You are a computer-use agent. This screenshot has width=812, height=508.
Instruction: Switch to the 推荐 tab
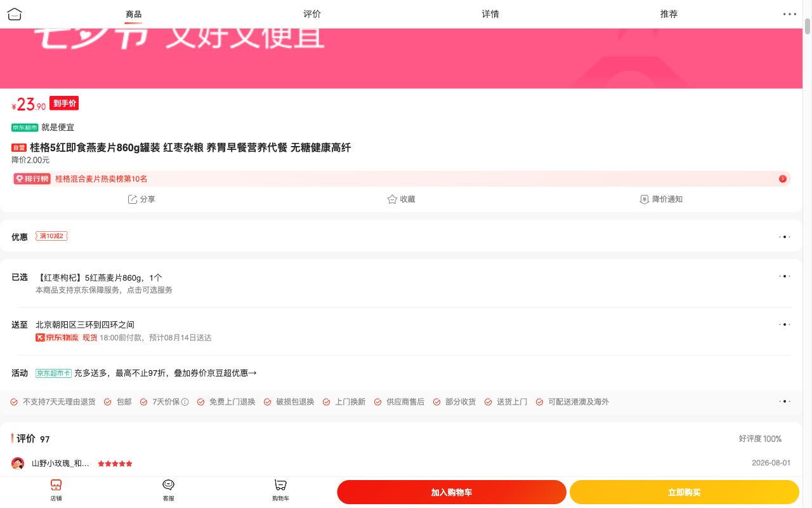pyautogui.click(x=669, y=14)
